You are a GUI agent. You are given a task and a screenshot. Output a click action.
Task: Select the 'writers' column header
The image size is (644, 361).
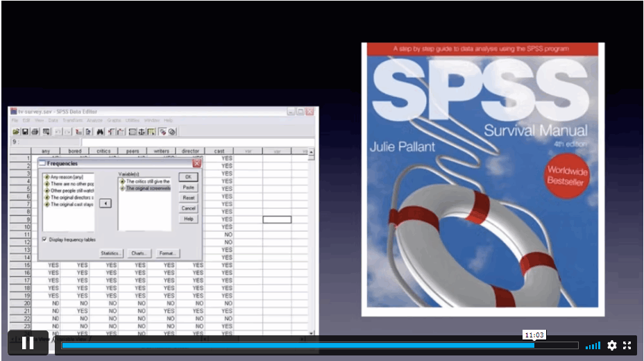(x=162, y=151)
